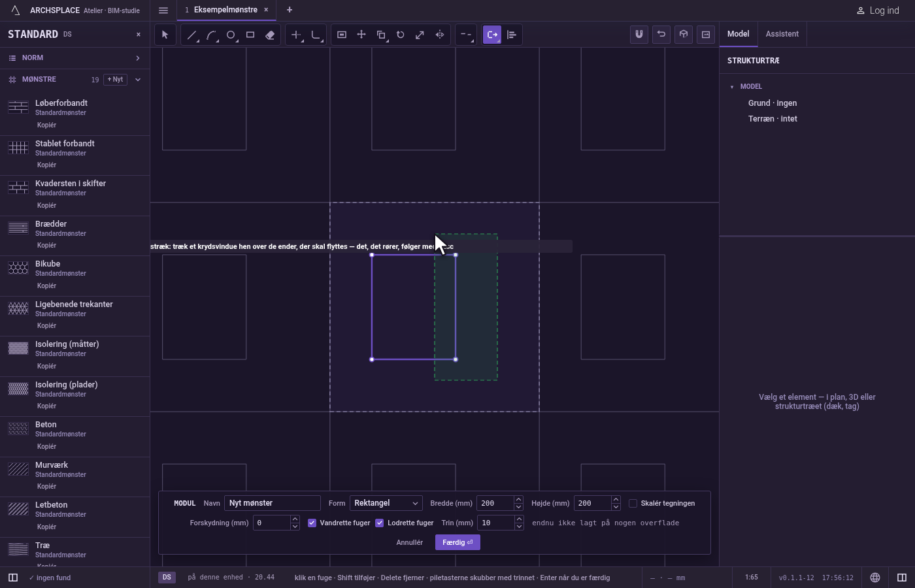
Task: Click the Annullér button
Action: coord(410,542)
